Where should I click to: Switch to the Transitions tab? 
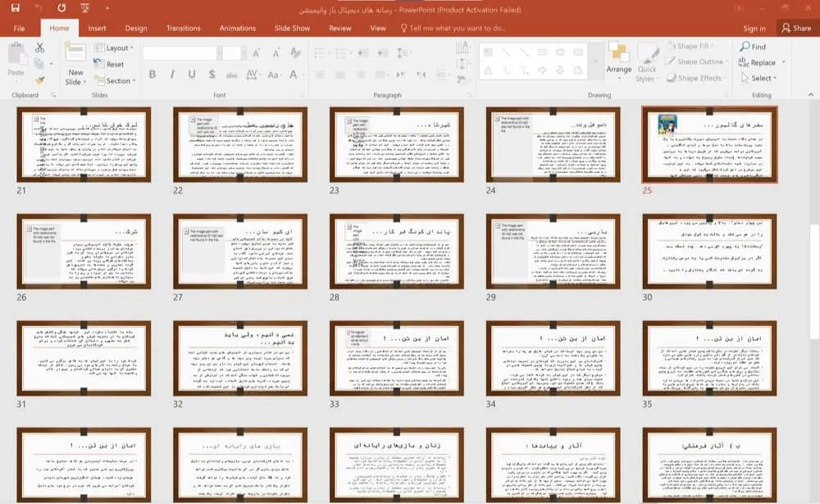[183, 28]
